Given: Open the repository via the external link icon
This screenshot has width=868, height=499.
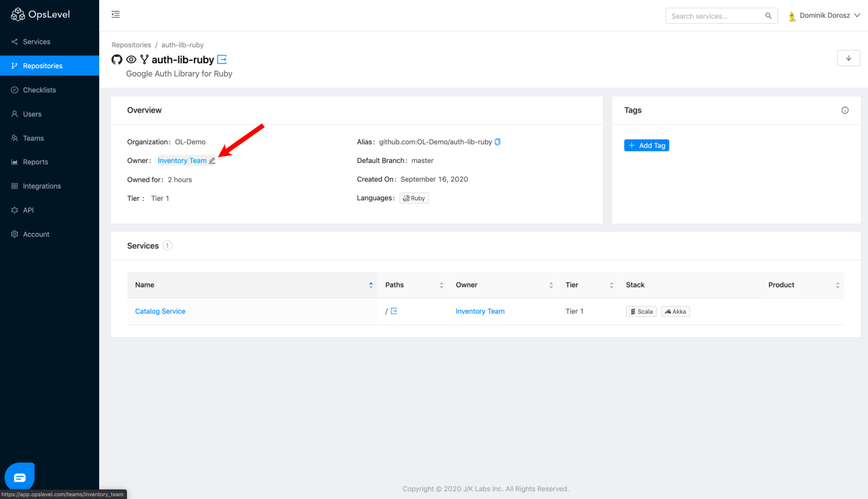Looking at the screenshot, I should coord(222,60).
